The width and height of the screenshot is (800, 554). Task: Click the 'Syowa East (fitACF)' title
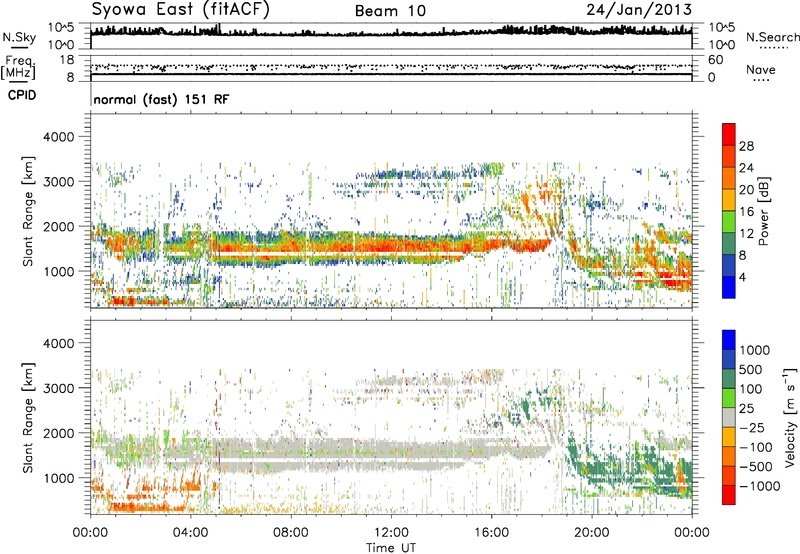181,10
